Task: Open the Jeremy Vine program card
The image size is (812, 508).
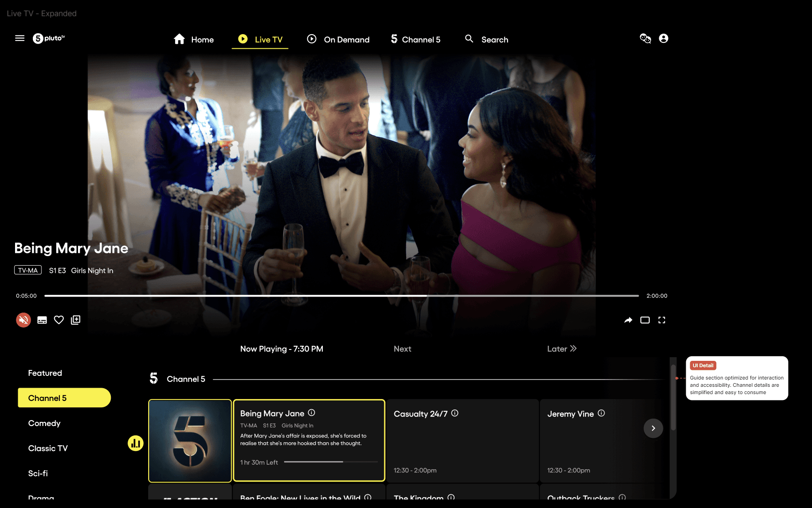Action: click(600, 441)
